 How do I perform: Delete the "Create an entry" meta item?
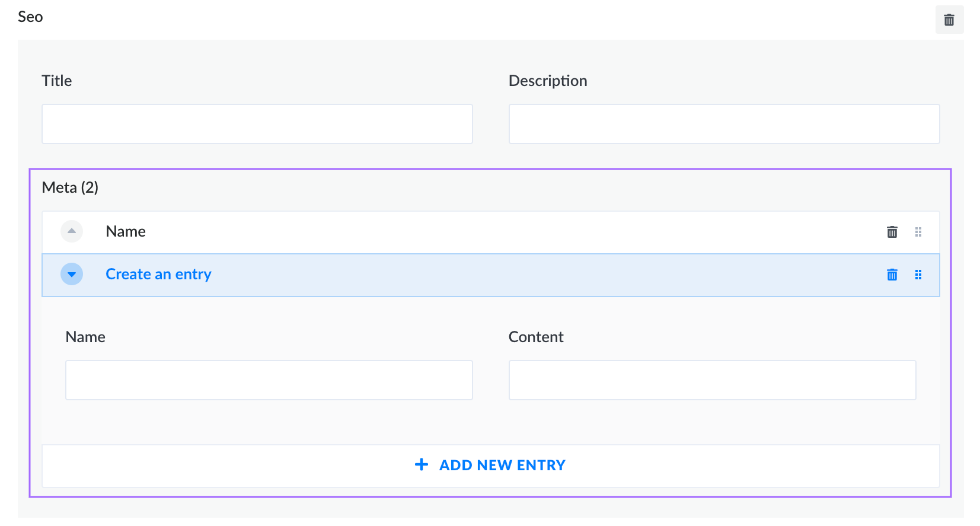(892, 275)
